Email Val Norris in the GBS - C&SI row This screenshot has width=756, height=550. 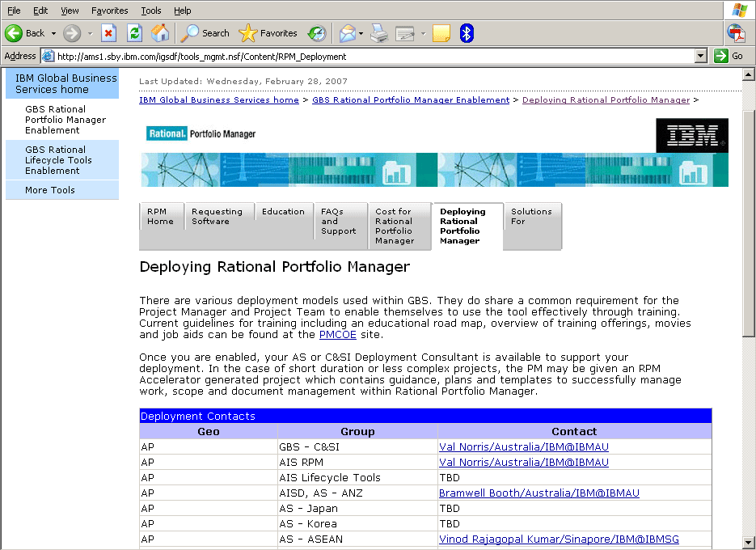pos(524,446)
